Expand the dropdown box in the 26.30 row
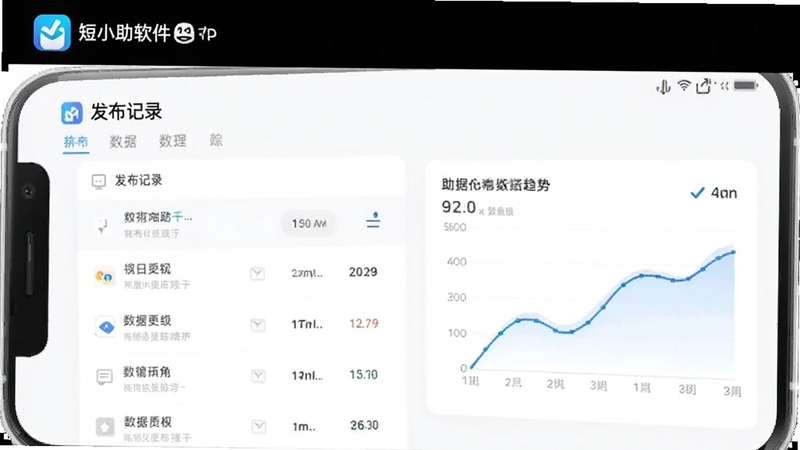The width and height of the screenshot is (800, 450). click(x=259, y=426)
